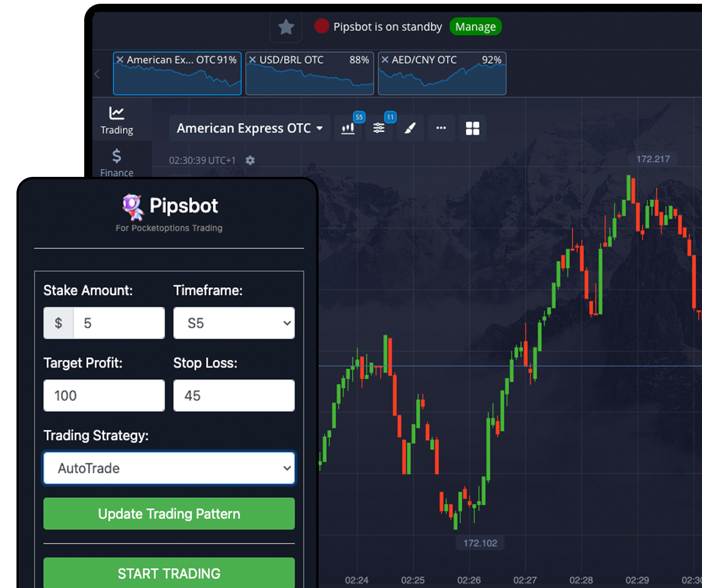Close the USD/BRL OTC tab
This screenshot has height=588, width=702.
coord(253,60)
